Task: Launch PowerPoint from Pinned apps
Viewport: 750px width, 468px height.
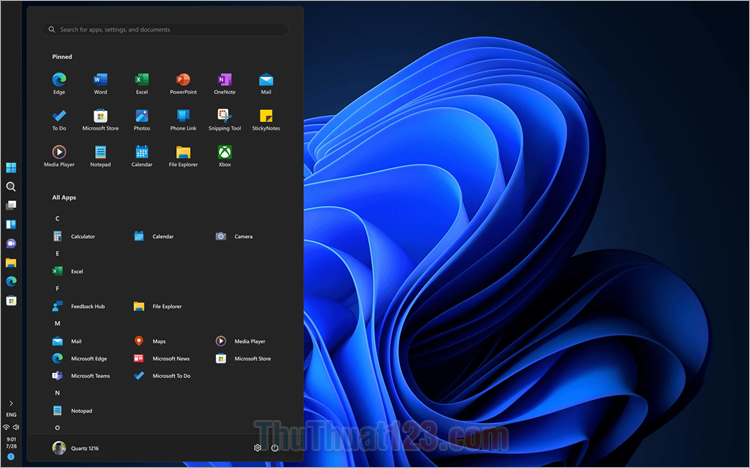Action: [x=183, y=83]
